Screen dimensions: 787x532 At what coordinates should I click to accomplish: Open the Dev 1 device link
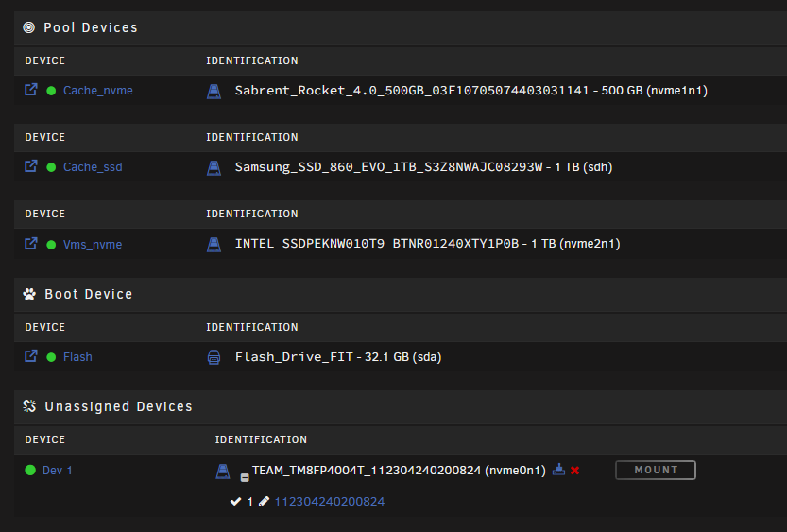click(x=58, y=471)
